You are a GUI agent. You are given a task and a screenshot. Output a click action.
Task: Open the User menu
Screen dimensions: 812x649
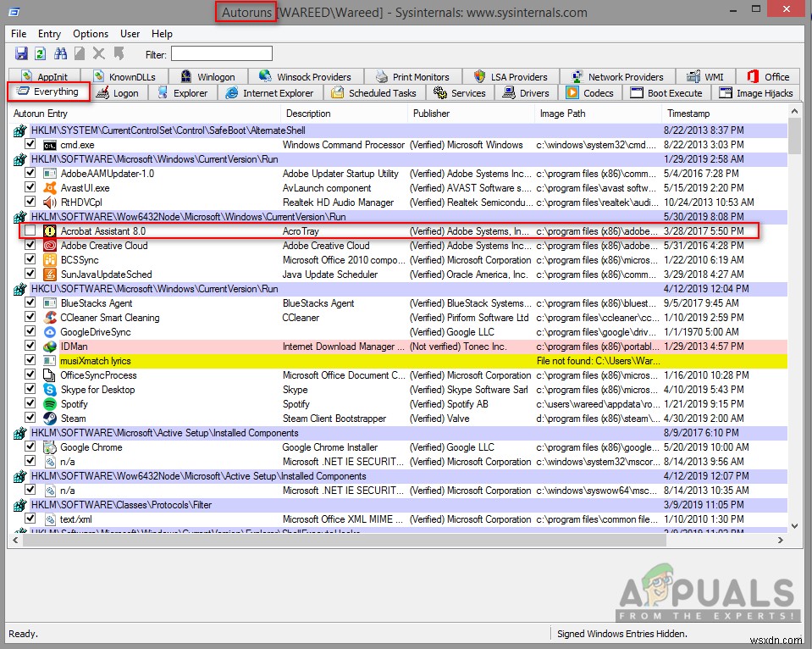tap(130, 34)
